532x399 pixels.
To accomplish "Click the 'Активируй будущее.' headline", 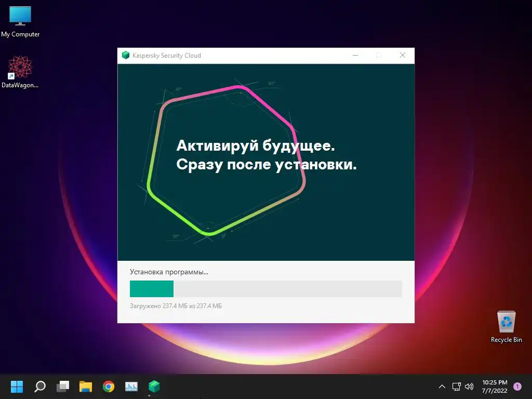I will coord(256,146).
